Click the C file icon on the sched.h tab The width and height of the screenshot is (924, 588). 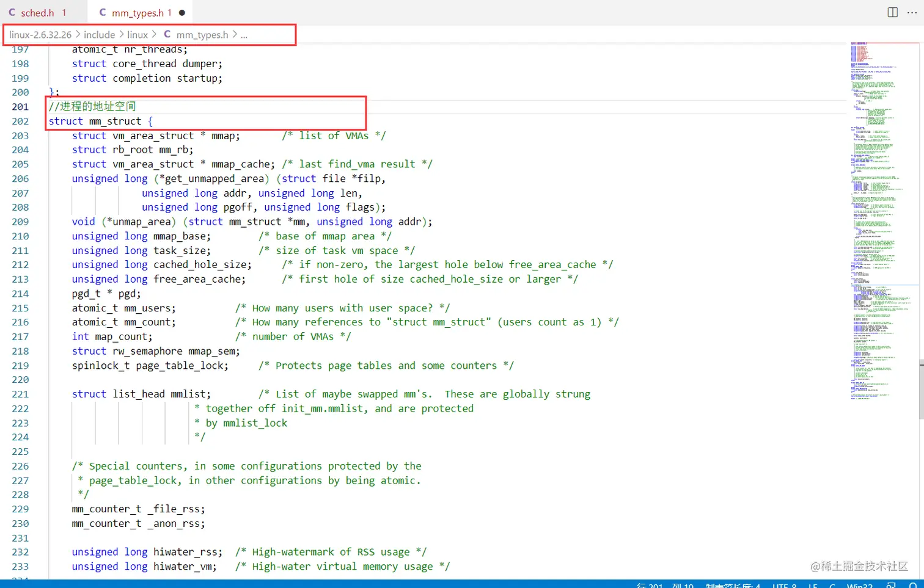click(12, 12)
